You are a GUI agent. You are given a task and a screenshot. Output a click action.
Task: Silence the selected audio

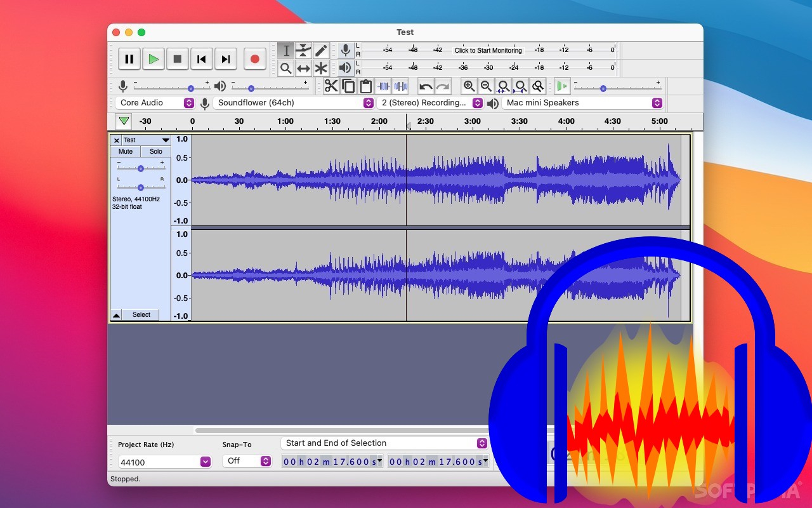click(400, 86)
